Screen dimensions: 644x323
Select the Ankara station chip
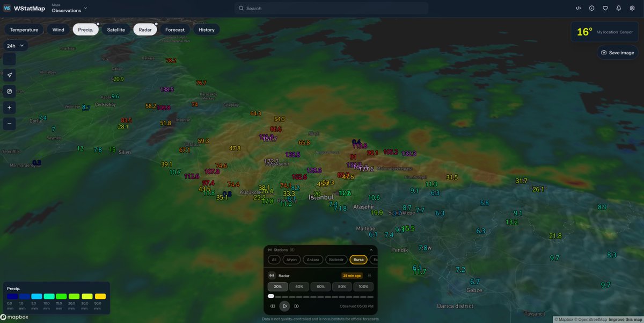[x=313, y=260]
